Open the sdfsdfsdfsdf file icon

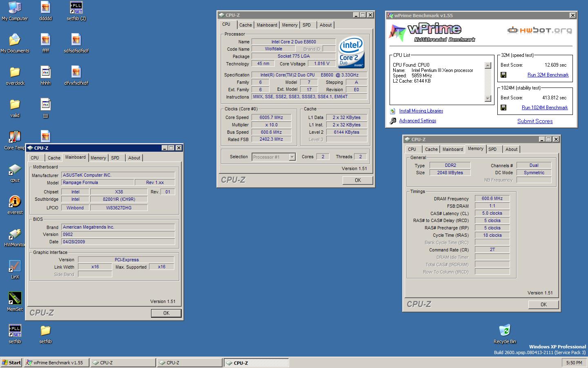tap(76, 43)
